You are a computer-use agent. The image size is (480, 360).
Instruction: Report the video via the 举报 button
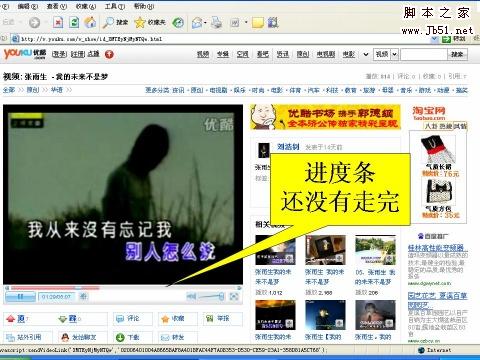pyautogui.click(x=223, y=319)
